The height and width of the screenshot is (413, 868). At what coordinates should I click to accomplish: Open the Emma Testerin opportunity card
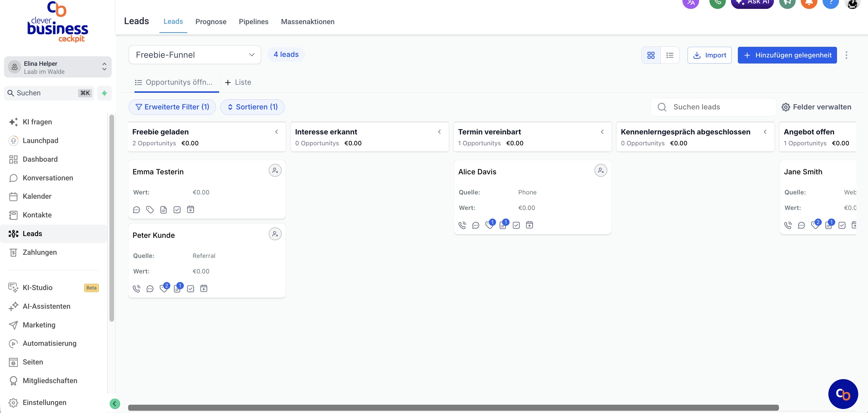[207, 189]
